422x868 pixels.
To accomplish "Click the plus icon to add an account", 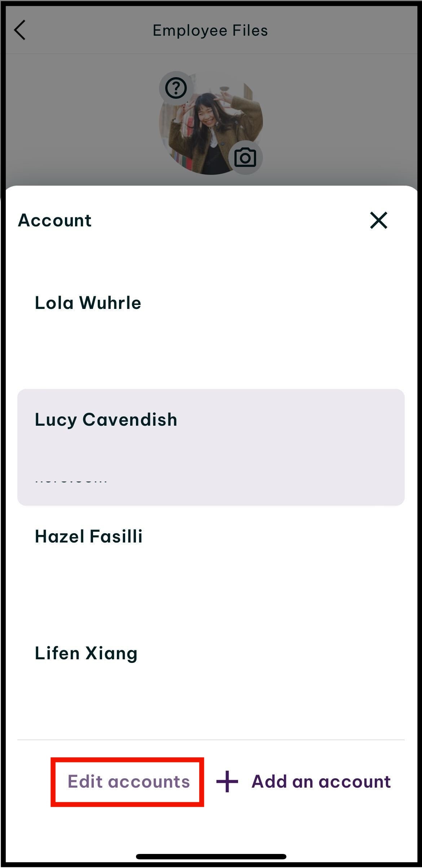I will coord(227,781).
